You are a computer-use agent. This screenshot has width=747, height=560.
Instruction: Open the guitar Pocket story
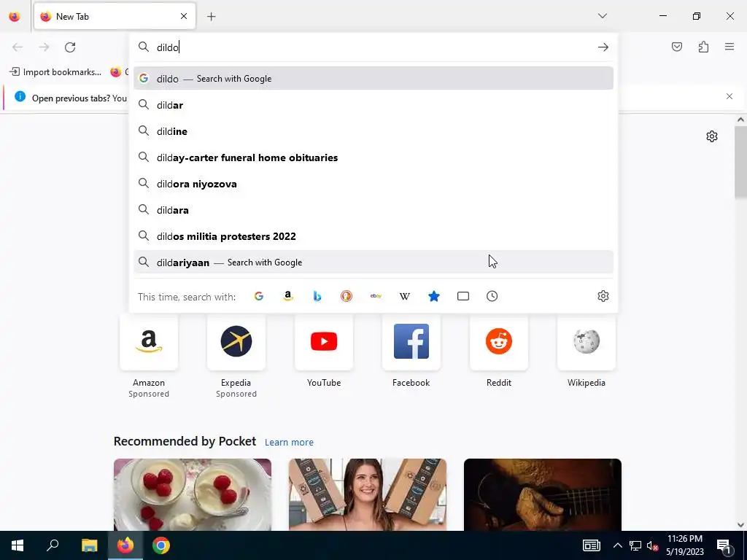pos(543,495)
